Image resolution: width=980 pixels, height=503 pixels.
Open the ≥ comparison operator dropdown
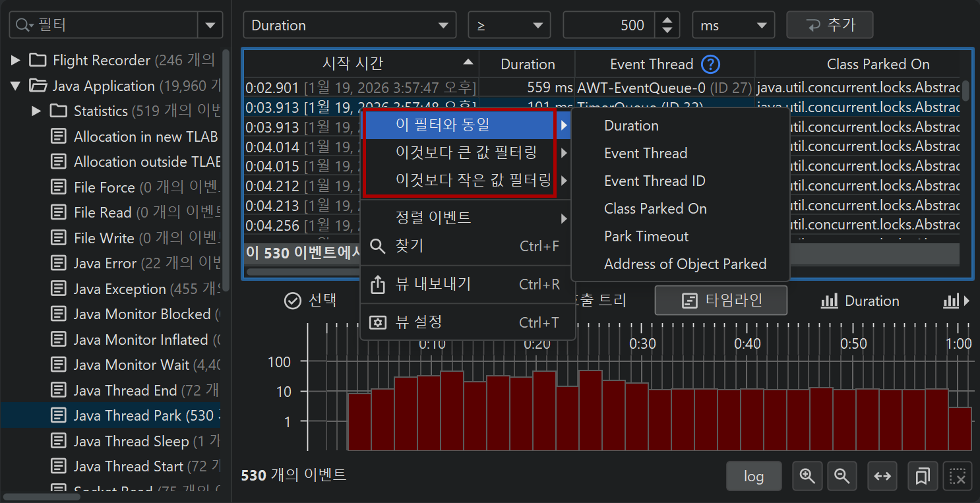pos(509,26)
